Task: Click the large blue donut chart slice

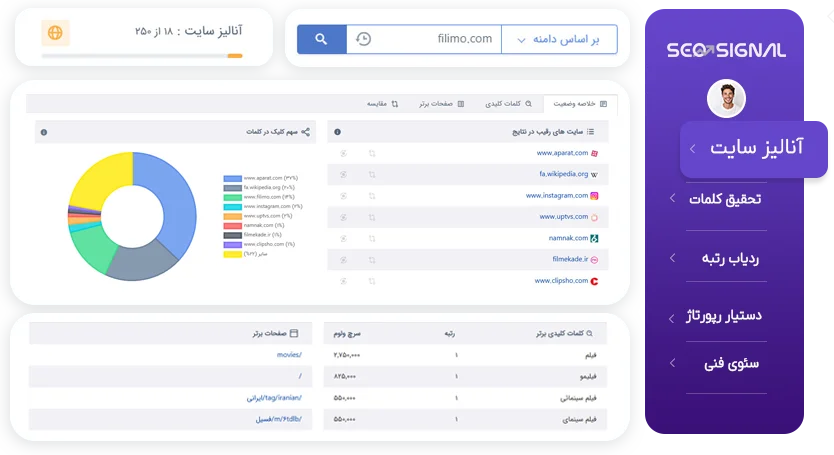Action: [176, 202]
